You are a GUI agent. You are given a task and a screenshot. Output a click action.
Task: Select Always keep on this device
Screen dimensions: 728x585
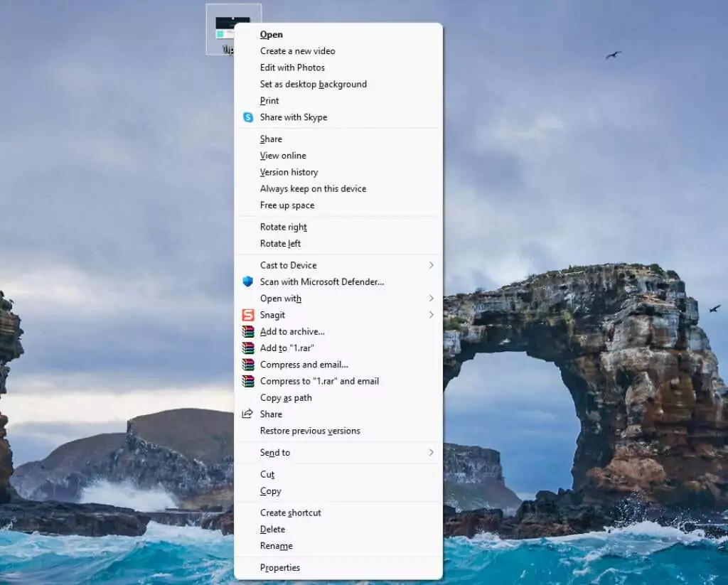tap(313, 188)
